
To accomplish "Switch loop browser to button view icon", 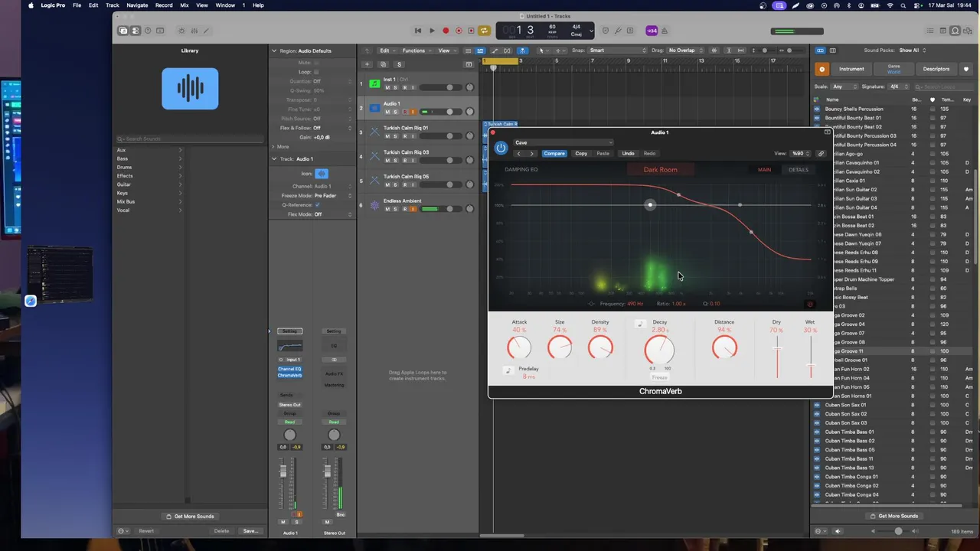I will 821,51.
